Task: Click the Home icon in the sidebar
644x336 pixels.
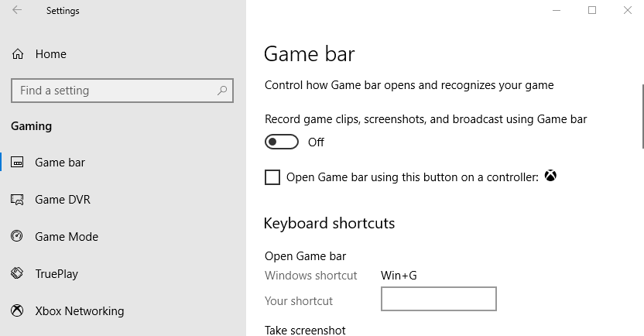Action: (17, 54)
